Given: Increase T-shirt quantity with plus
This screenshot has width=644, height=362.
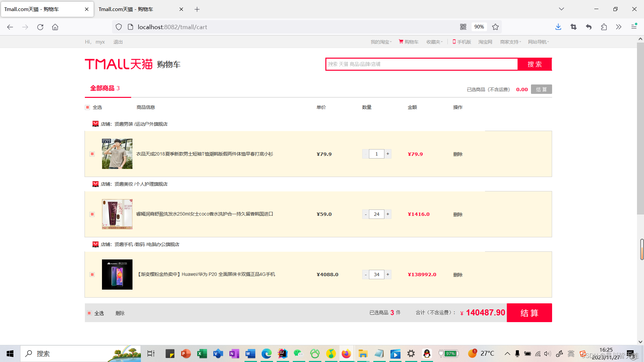Looking at the screenshot, I should pos(388,154).
